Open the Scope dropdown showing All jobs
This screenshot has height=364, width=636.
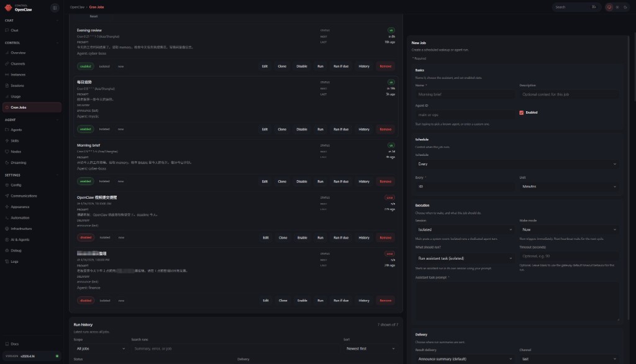tap(100, 348)
